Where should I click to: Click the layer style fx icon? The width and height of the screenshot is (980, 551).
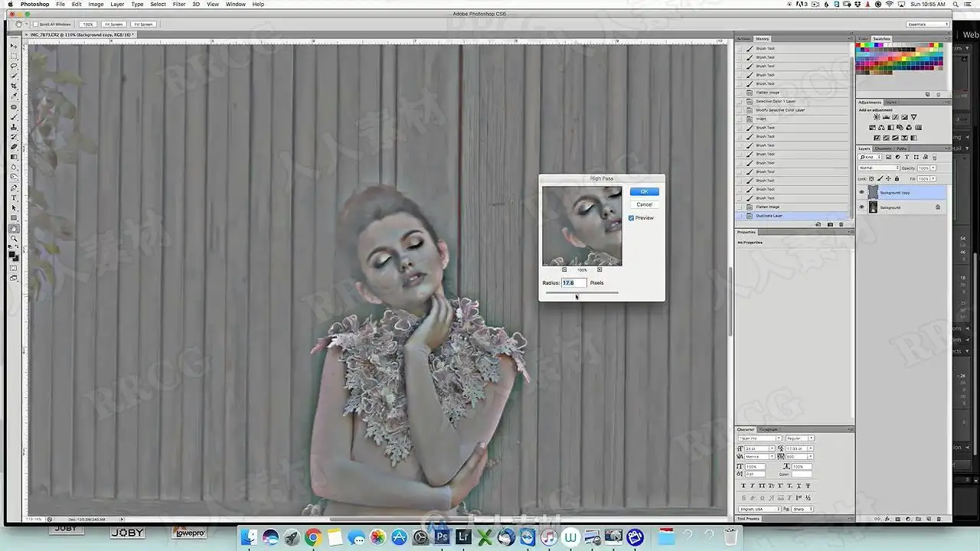tap(887, 519)
